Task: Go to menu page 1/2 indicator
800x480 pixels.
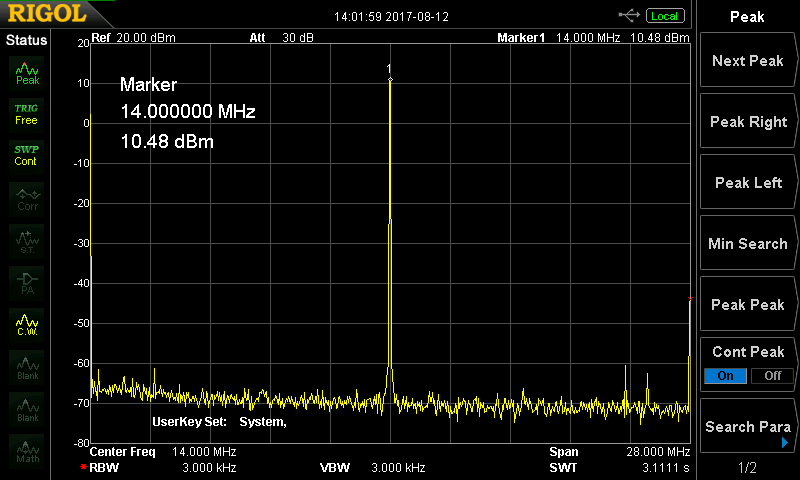Action: pos(747,467)
